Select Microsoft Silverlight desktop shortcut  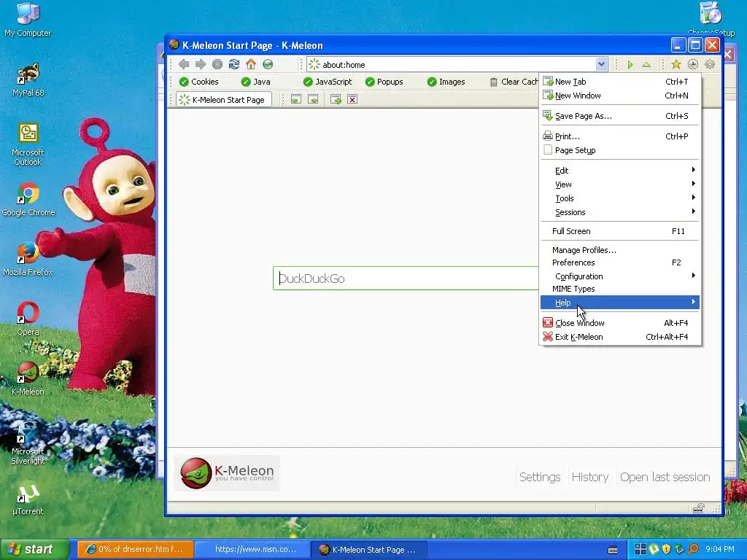pos(28,443)
